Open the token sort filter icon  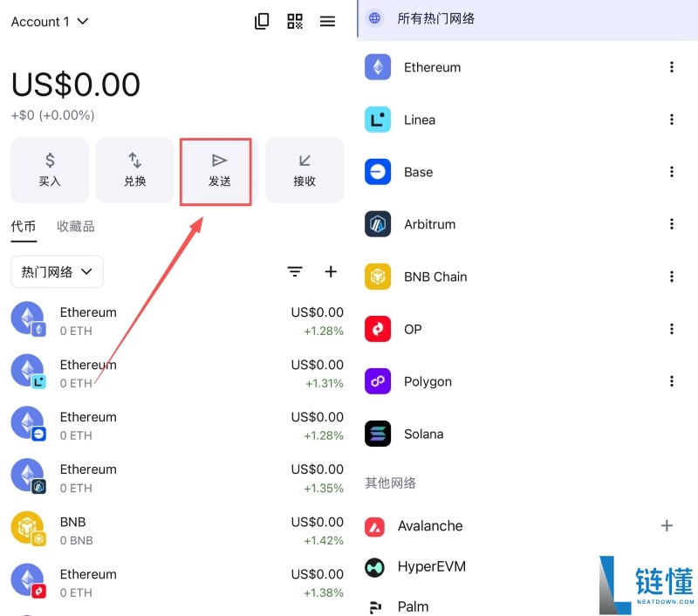[x=295, y=271]
